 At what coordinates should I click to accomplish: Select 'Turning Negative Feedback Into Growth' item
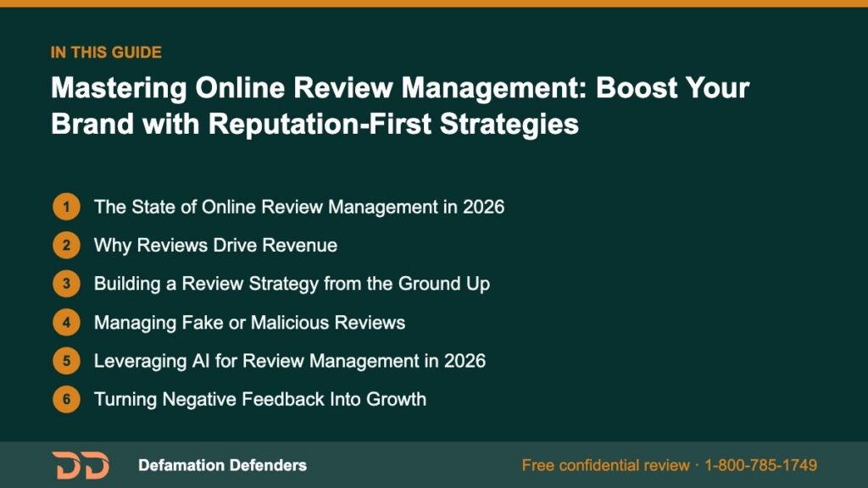click(x=260, y=400)
